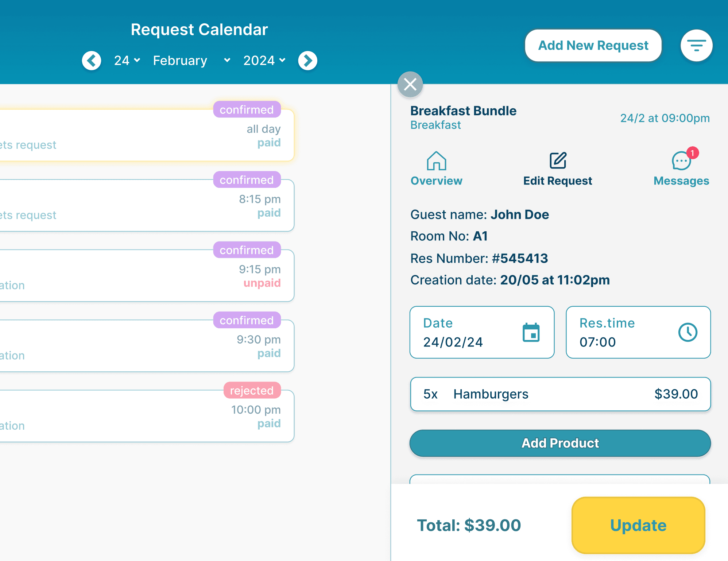The width and height of the screenshot is (728, 561).
Task: Go to the next day arrow
Action: pos(307,61)
